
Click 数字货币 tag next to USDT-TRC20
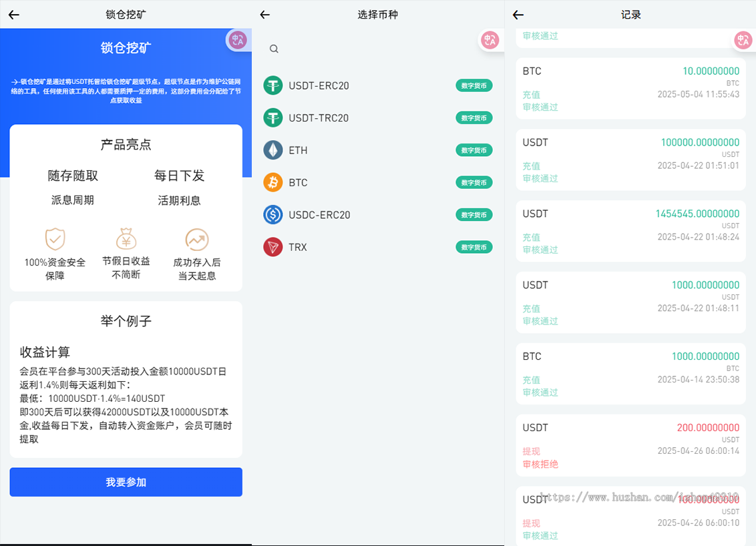pos(474,118)
